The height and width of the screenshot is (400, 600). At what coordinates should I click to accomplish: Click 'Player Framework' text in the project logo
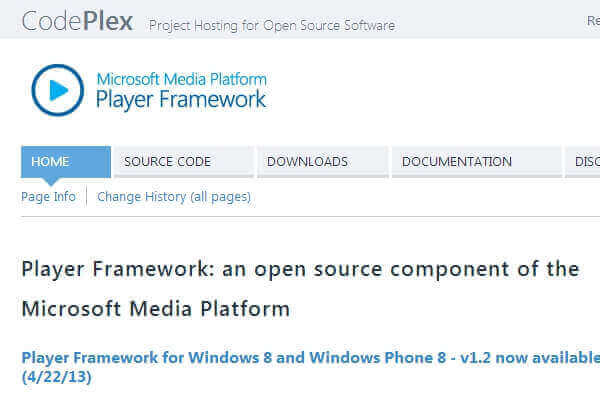181,100
